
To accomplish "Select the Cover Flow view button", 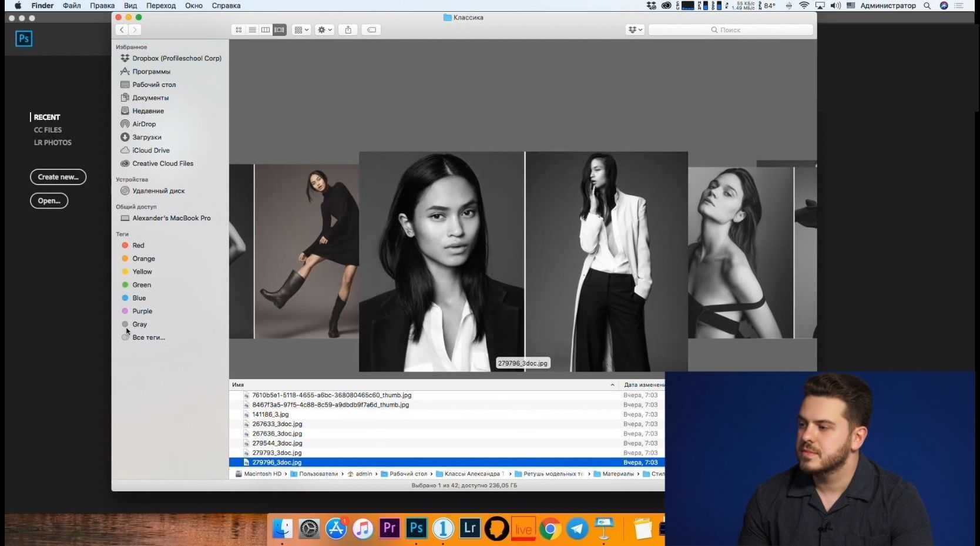I will pos(279,30).
